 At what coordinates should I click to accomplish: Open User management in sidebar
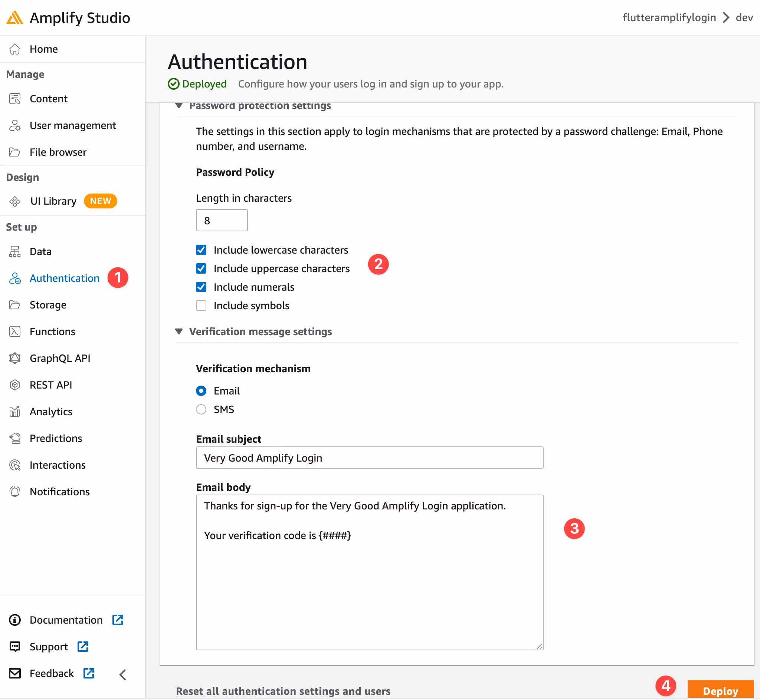[73, 125]
